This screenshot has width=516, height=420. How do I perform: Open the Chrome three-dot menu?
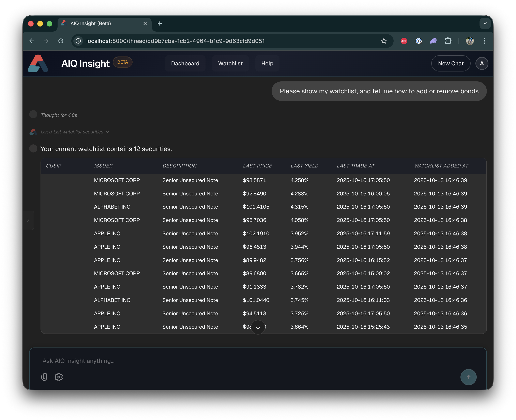[x=484, y=41]
